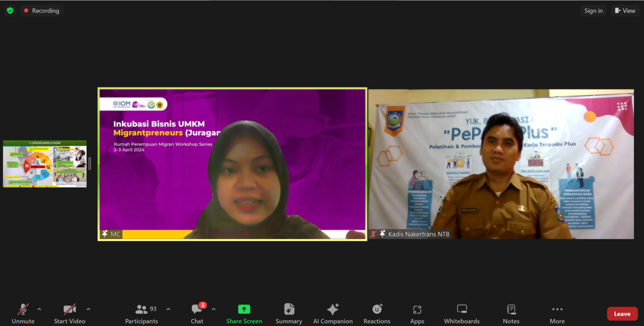Unmute the microphone

[x=23, y=313]
